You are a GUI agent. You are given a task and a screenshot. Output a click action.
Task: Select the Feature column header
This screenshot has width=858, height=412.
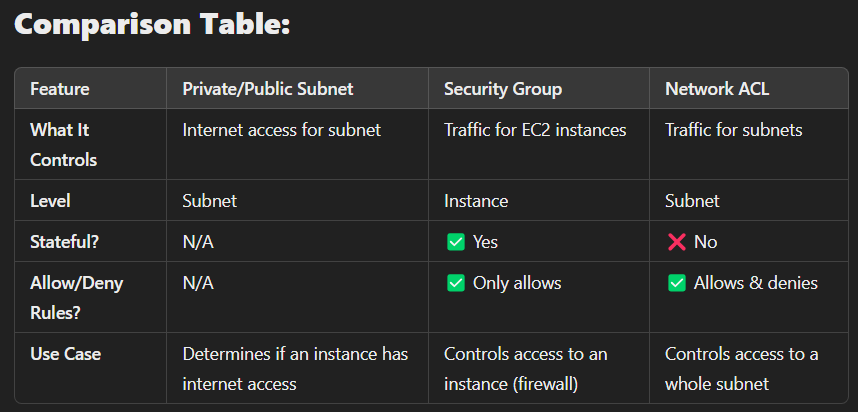pos(60,89)
